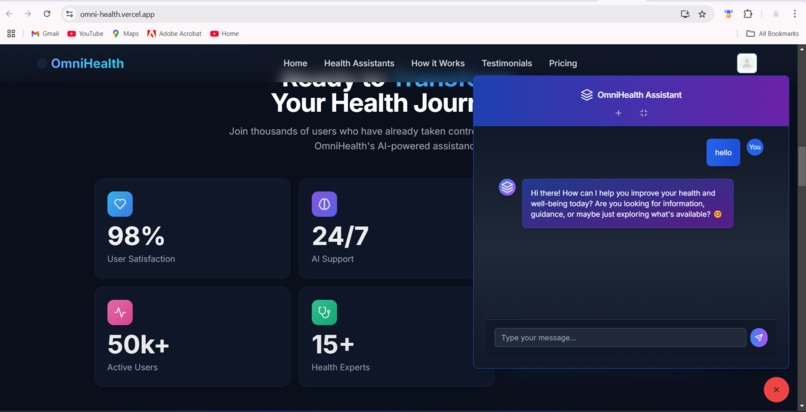This screenshot has width=806, height=412.
Task: Open the Home bookmark with YouTube icon
Action: (224, 33)
